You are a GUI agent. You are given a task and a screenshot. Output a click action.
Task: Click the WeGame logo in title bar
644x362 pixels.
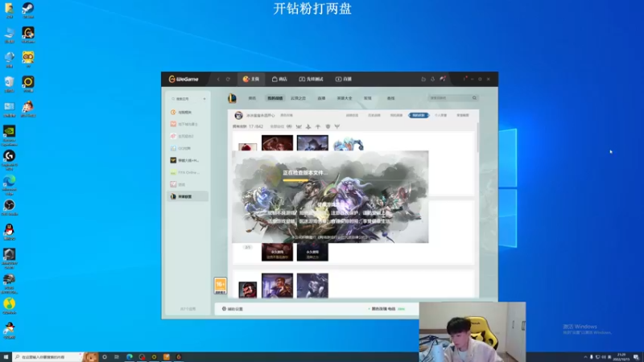point(184,79)
